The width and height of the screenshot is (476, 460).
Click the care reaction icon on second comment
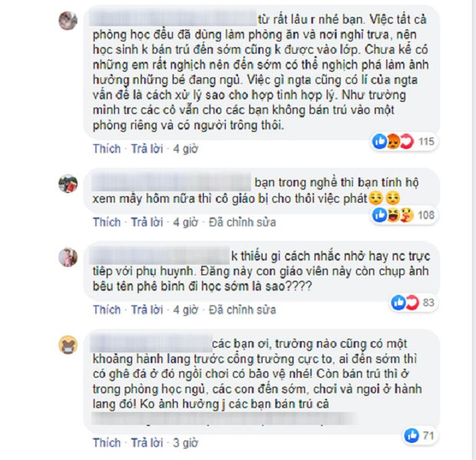407,215
